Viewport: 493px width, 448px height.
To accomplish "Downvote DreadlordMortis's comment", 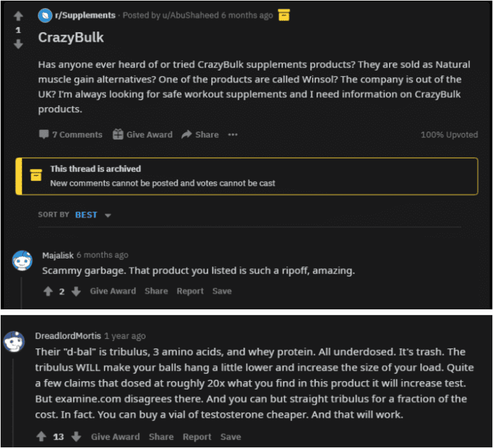I will (x=77, y=436).
